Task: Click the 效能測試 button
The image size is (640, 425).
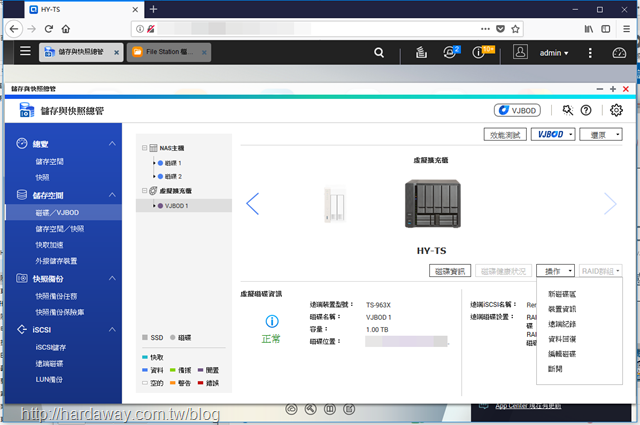Action: tap(505, 134)
